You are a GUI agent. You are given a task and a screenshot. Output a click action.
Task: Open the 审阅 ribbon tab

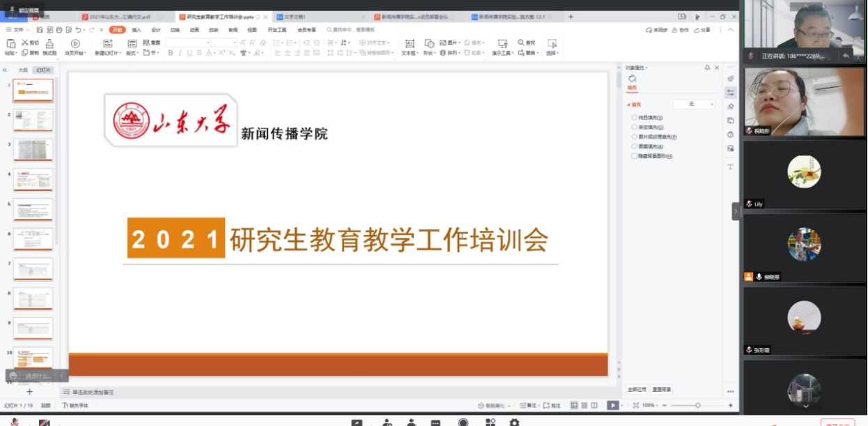[x=233, y=30]
